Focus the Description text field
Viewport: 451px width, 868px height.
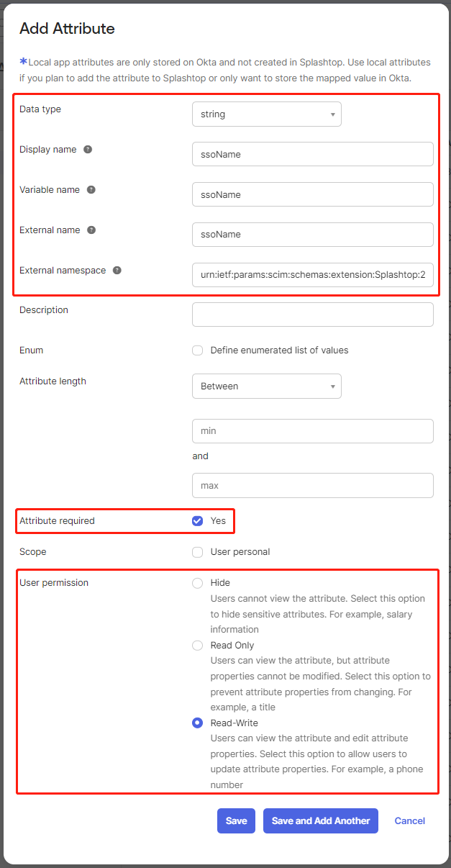pos(313,315)
